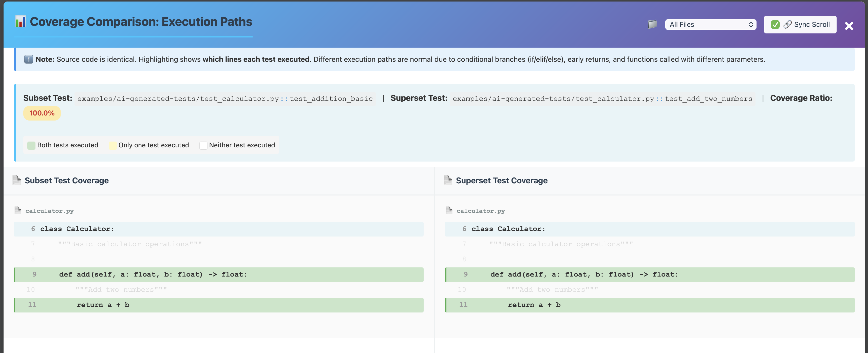Toggle the Sync Scroll green checkbox
868x353 pixels.
(x=775, y=25)
